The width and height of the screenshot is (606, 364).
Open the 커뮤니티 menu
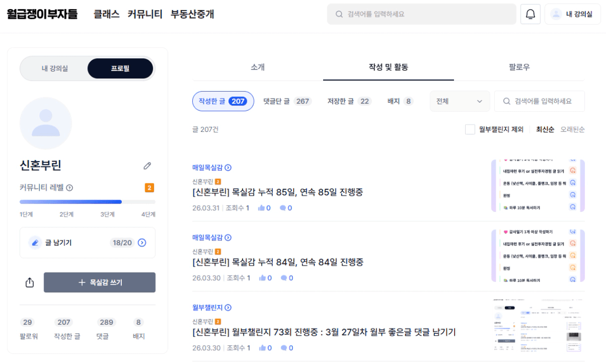point(145,14)
